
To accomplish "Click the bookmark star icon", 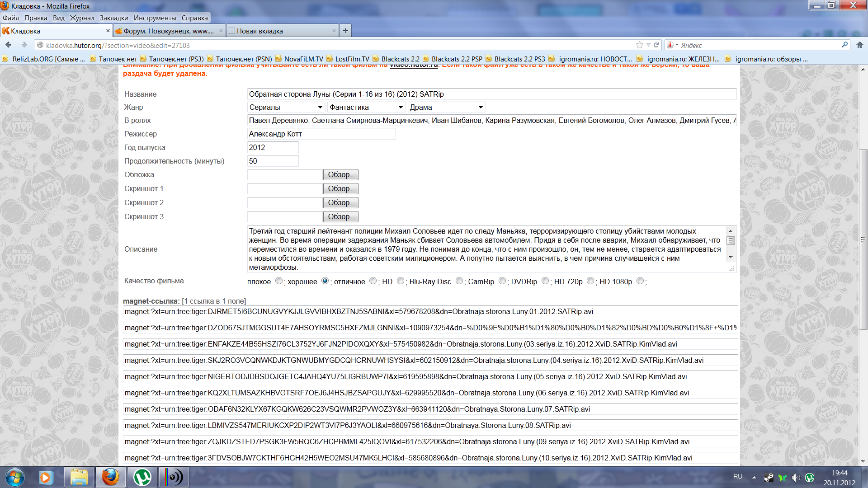I will point(639,45).
